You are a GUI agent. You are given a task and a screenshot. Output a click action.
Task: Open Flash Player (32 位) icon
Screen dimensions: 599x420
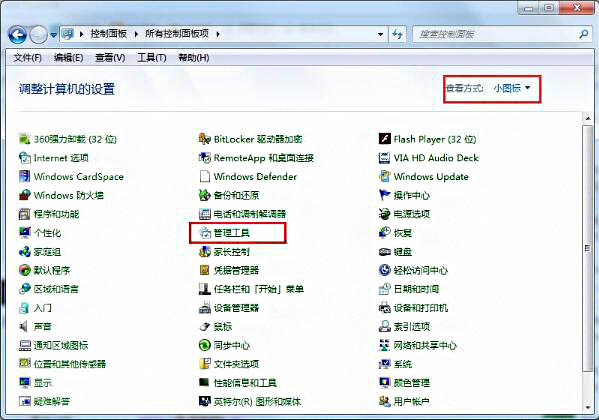384,139
